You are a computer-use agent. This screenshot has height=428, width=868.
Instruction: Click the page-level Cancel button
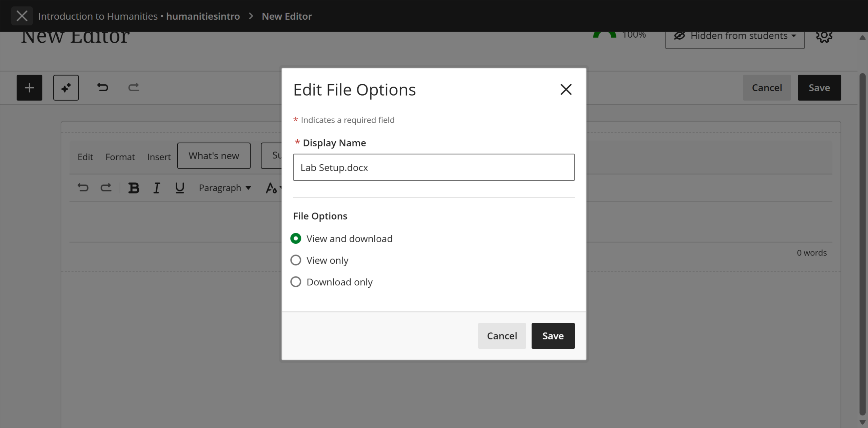(767, 88)
